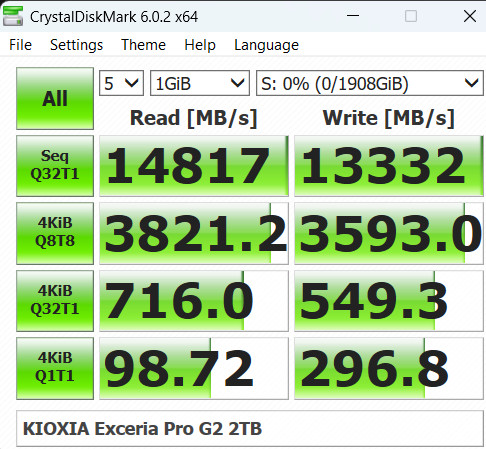Open the Settings menu
Image resolution: width=486 pixels, height=449 pixels.
pyautogui.click(x=76, y=45)
